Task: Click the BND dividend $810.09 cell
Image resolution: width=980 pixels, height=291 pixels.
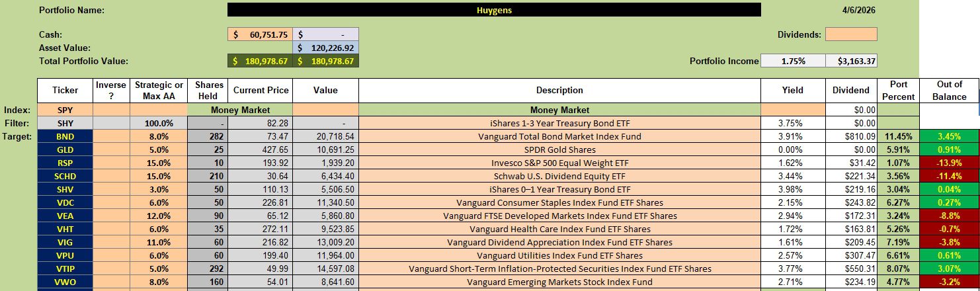Action: [x=852, y=136]
